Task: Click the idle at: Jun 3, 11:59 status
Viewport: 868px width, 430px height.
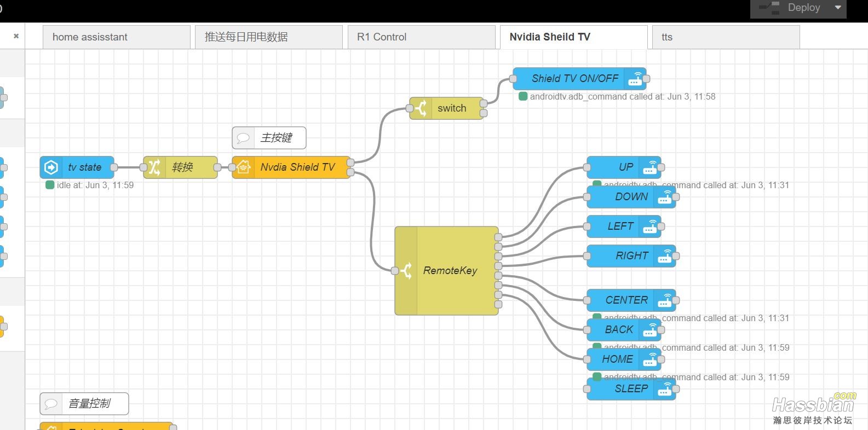Action: [x=95, y=185]
